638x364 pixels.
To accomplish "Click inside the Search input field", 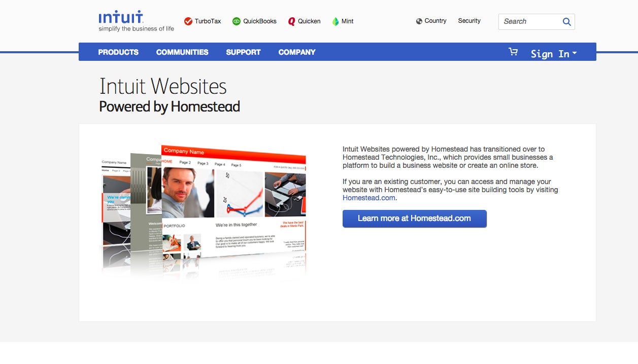I will coord(530,21).
